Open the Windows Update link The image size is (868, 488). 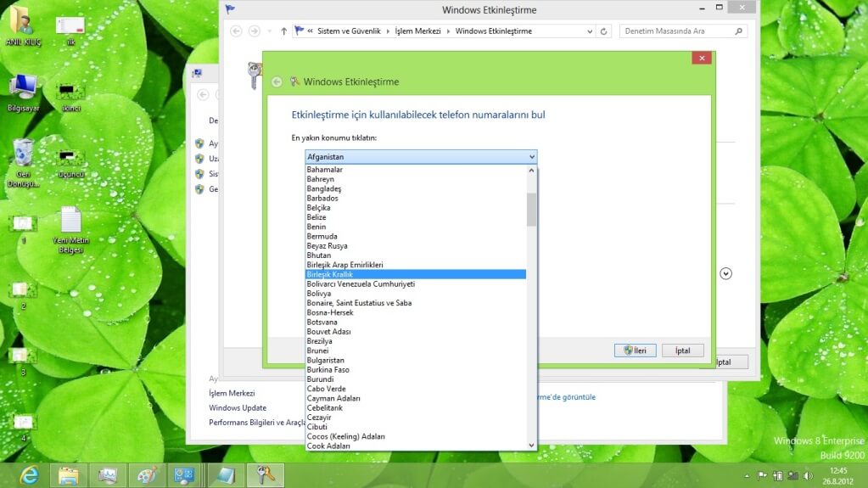(238, 407)
